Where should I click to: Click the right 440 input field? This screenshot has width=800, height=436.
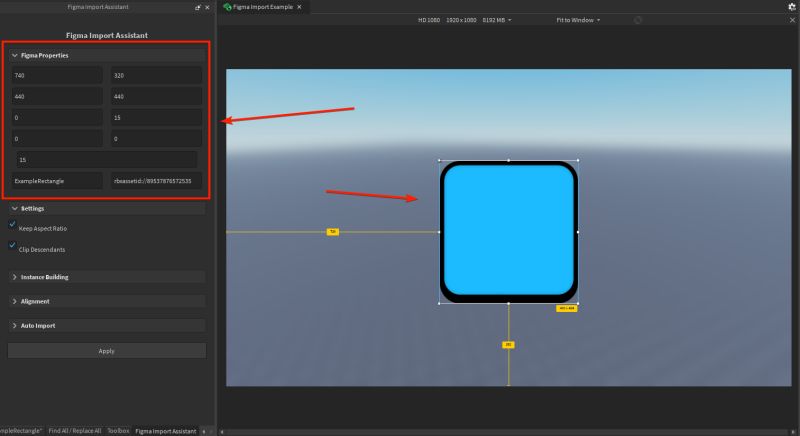click(x=156, y=96)
